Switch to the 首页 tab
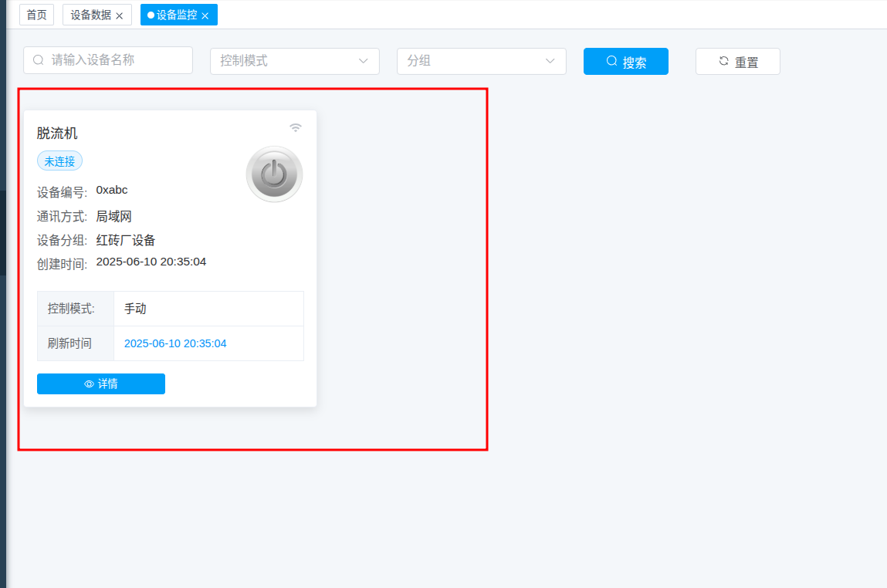887x588 pixels. pos(36,14)
